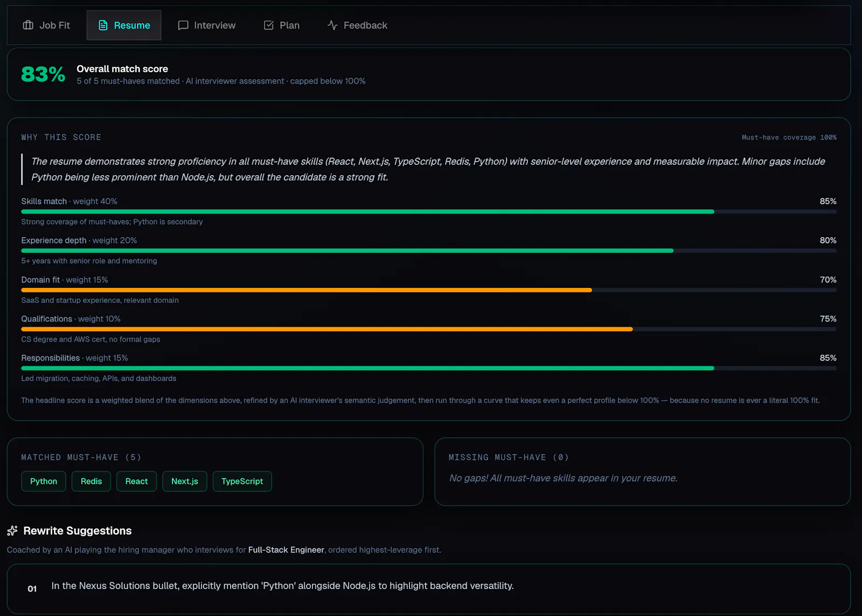Click the pulse icon on Feedback tab
Screen dimensions: 862x616
[x=332, y=25]
